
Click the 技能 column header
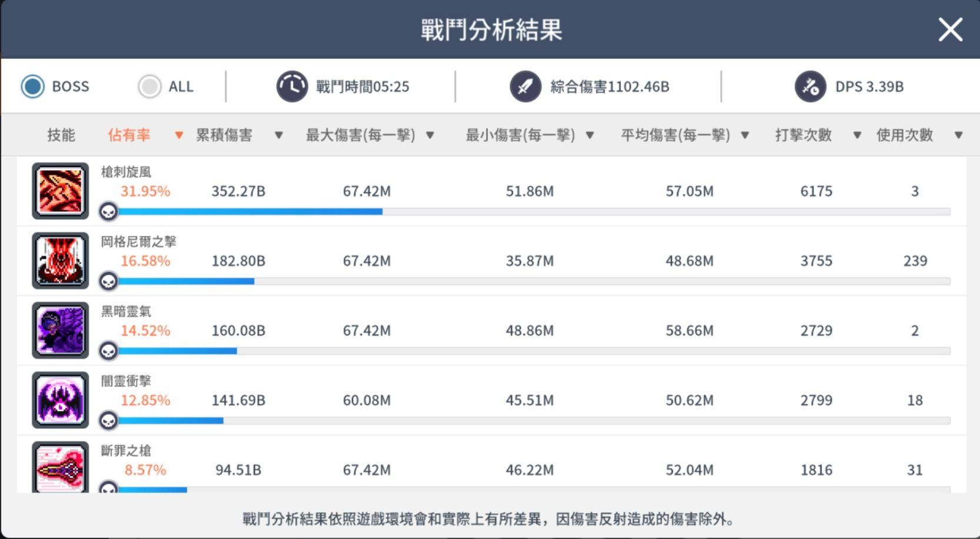(61, 135)
